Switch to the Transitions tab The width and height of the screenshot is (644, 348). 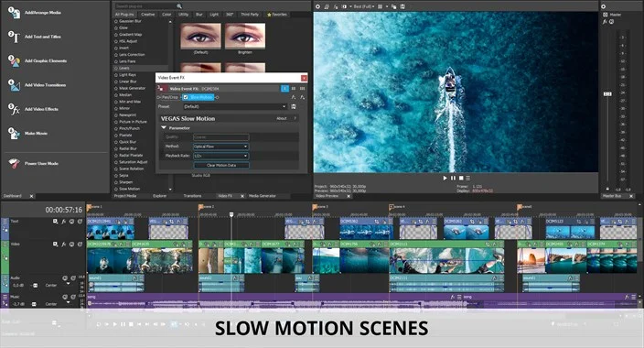click(192, 196)
